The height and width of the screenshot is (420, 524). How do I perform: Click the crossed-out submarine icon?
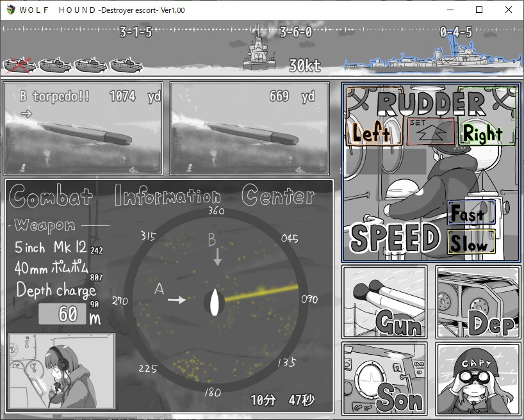19,65
